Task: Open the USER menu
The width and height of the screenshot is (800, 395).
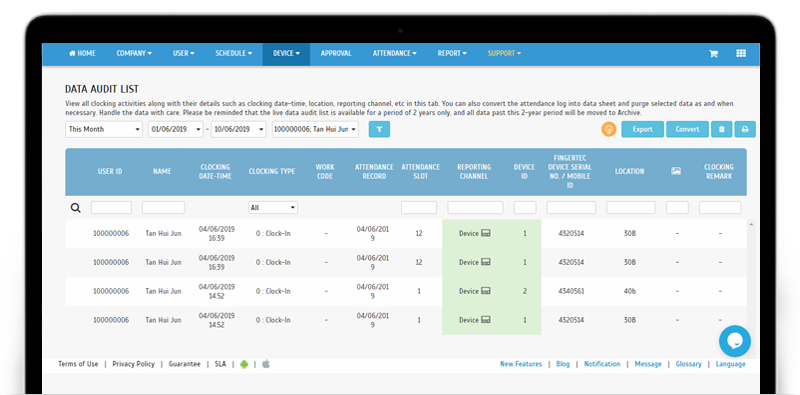Action: [184, 54]
